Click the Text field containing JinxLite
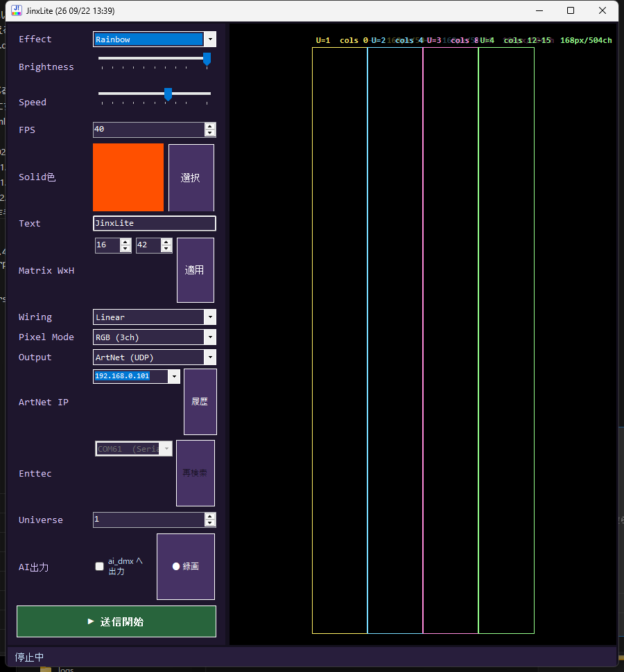 click(155, 223)
